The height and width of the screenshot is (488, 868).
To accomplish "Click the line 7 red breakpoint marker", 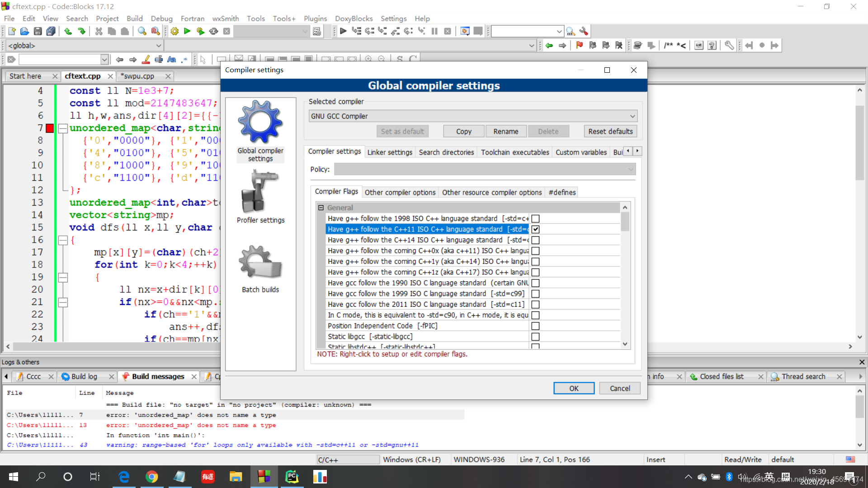I will click(x=50, y=128).
